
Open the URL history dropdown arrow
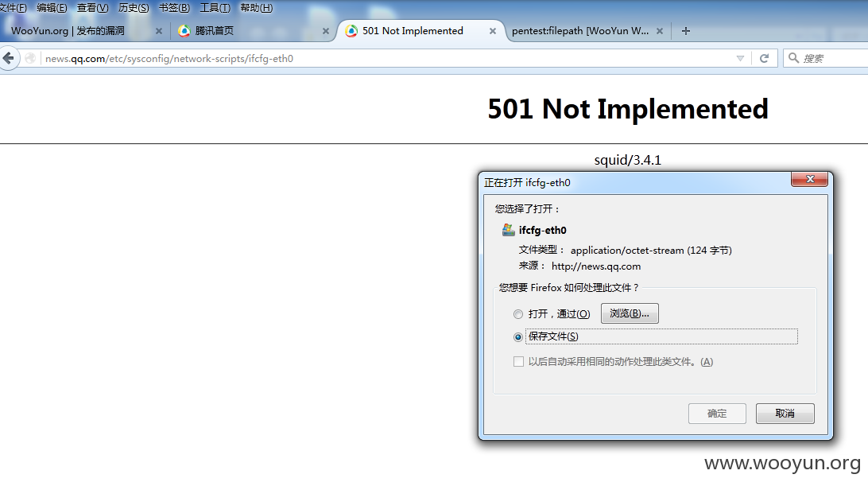[x=740, y=58]
